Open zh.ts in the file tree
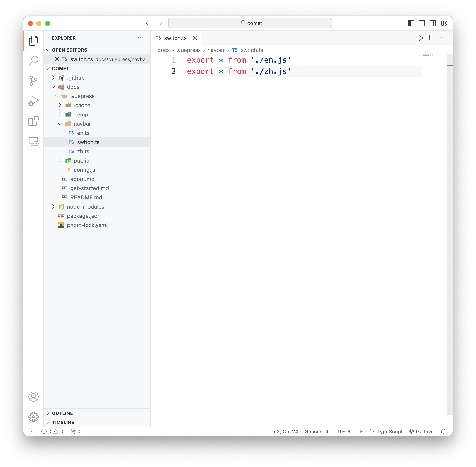476x467 pixels. 83,151
